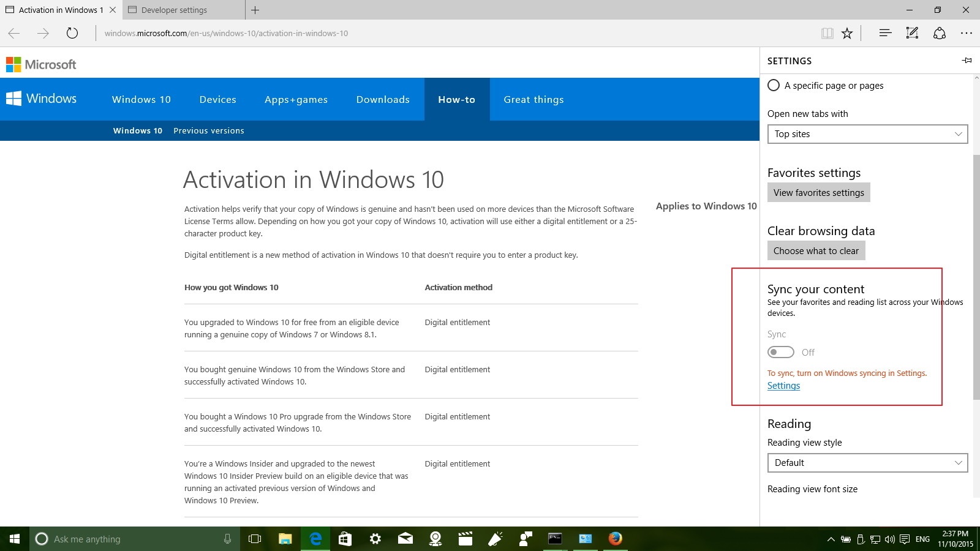Viewport: 980px width, 551px height.
Task: Open Downloads nav item
Action: coord(383,99)
